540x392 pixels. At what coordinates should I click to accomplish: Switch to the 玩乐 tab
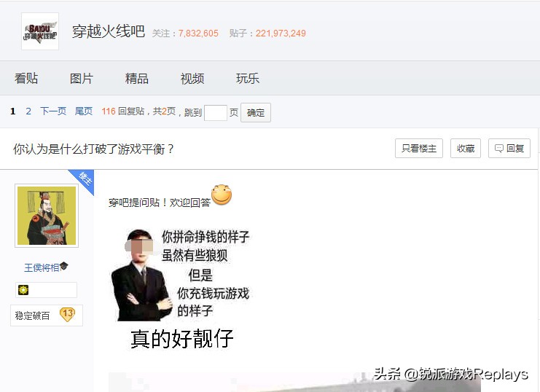pyautogui.click(x=248, y=79)
